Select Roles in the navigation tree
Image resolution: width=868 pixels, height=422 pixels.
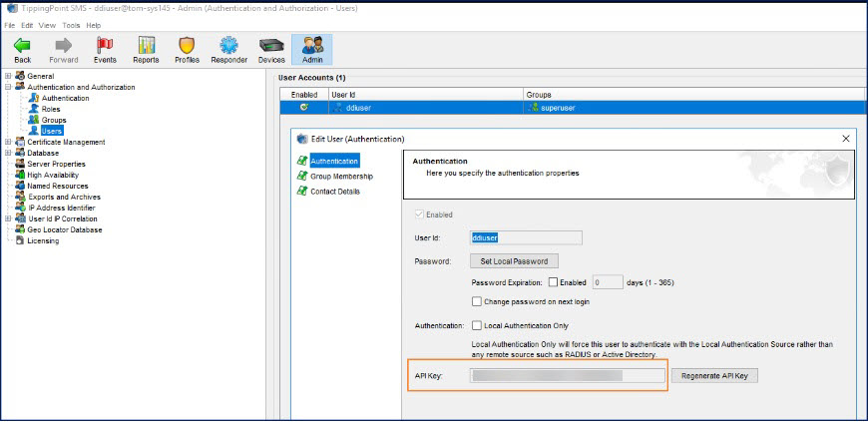click(51, 110)
